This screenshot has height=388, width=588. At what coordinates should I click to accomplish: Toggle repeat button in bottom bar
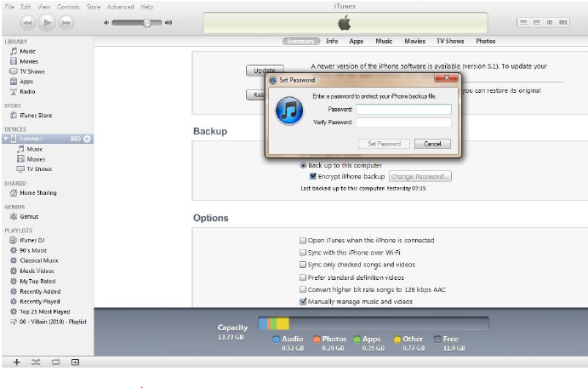pyautogui.click(x=55, y=362)
